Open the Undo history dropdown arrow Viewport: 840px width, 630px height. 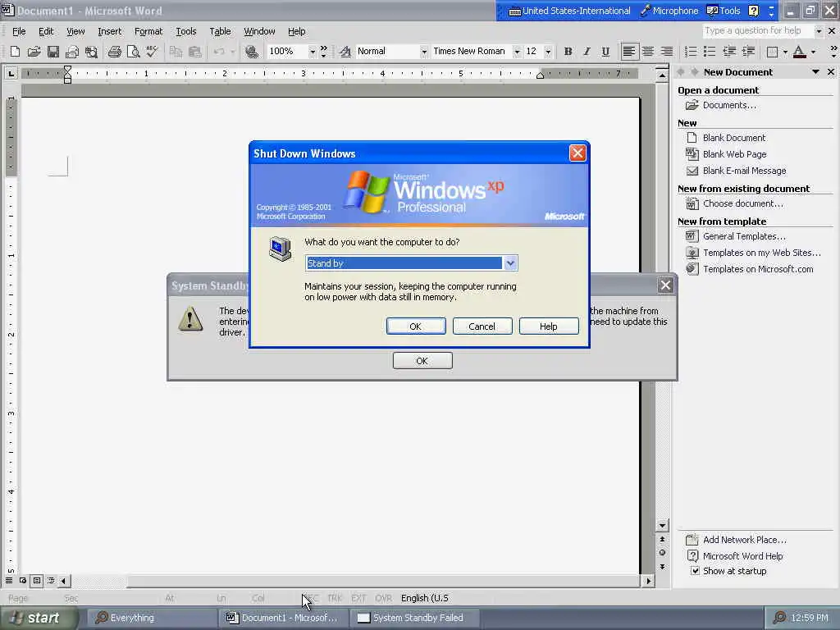[232, 52]
